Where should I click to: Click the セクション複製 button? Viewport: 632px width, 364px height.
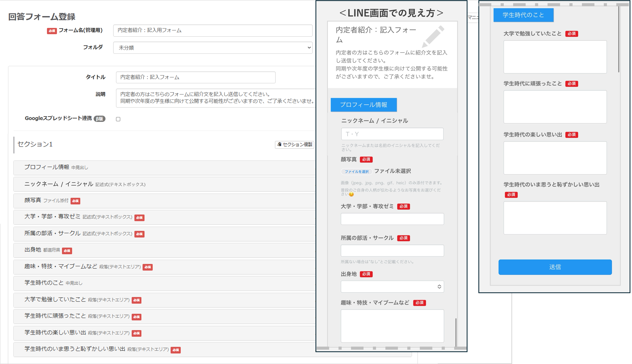pyautogui.click(x=295, y=145)
